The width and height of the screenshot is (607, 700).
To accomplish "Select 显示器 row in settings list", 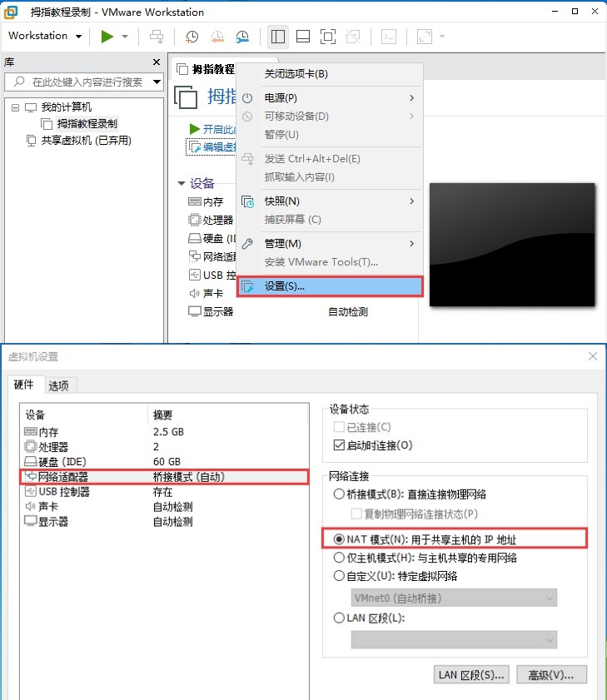I will (x=164, y=521).
